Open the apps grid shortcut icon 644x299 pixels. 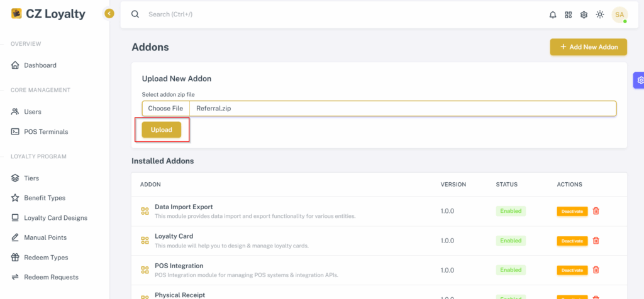[x=569, y=15]
